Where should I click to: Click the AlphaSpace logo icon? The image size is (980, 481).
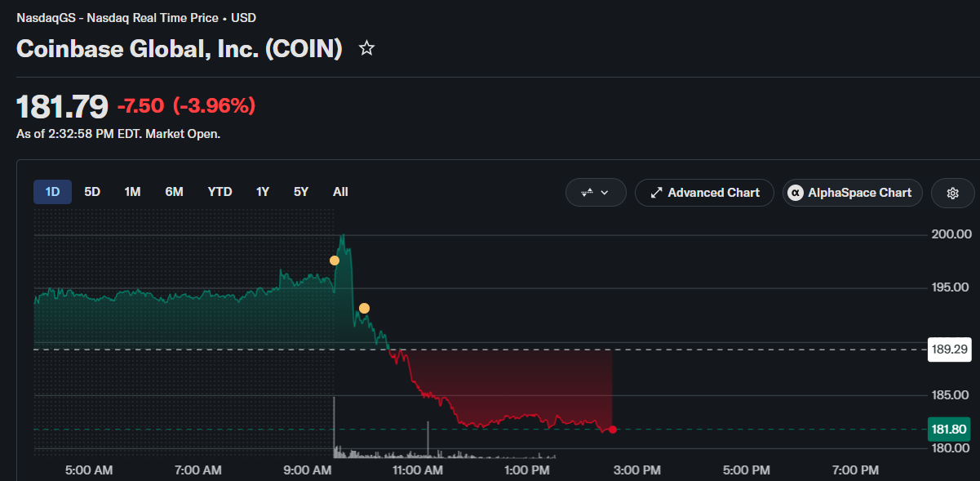tap(796, 193)
